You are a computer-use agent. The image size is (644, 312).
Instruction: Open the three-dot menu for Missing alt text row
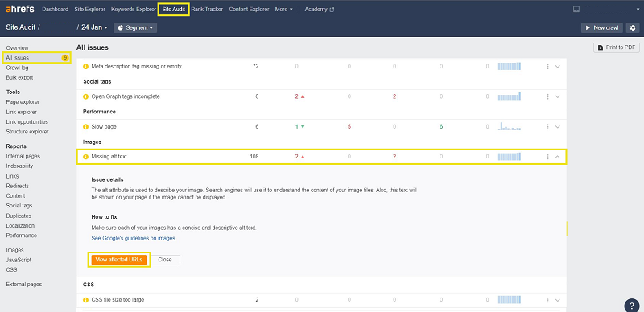[x=548, y=157]
